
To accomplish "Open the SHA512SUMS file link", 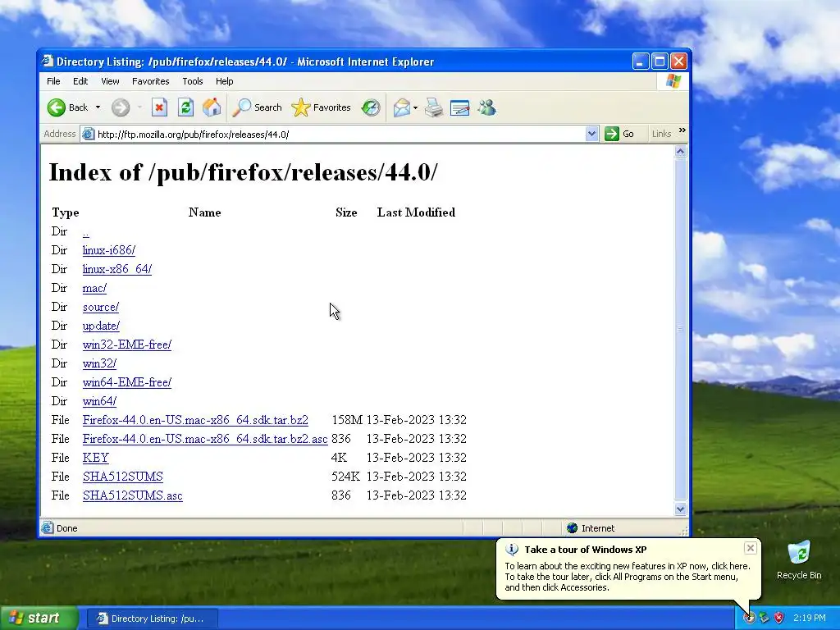I will (123, 477).
